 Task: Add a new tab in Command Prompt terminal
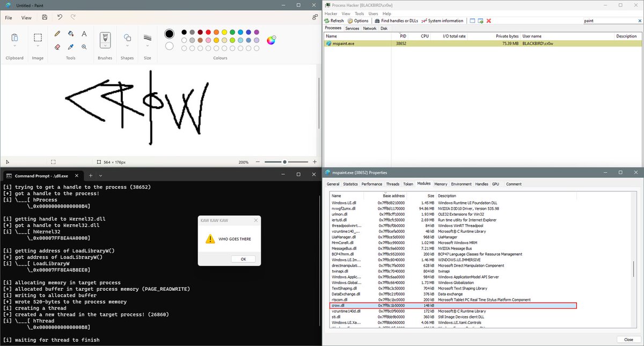91,175
